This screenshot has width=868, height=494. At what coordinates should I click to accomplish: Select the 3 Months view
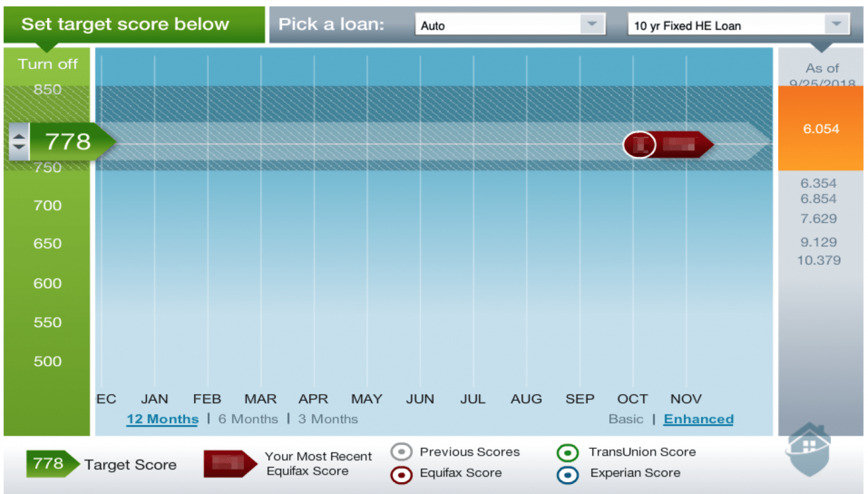[x=328, y=419]
